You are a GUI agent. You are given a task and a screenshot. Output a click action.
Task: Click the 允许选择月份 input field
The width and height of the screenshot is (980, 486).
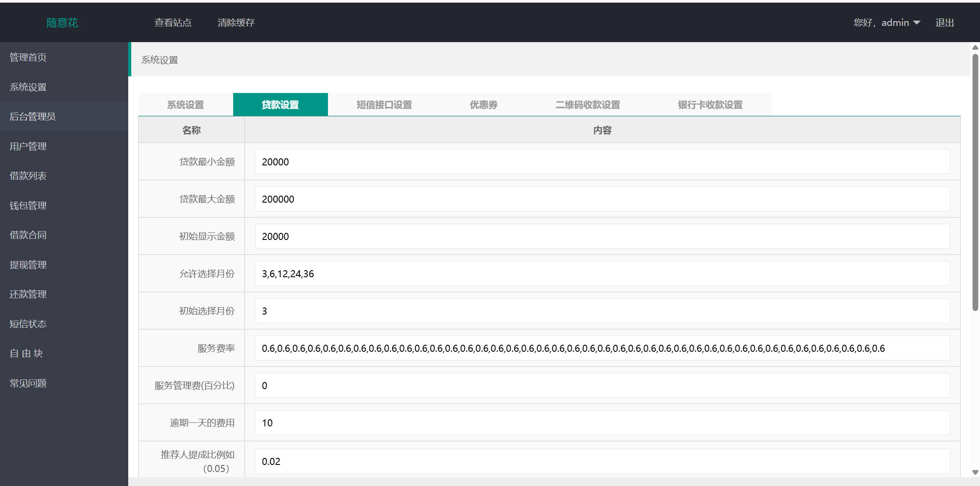[602, 274]
